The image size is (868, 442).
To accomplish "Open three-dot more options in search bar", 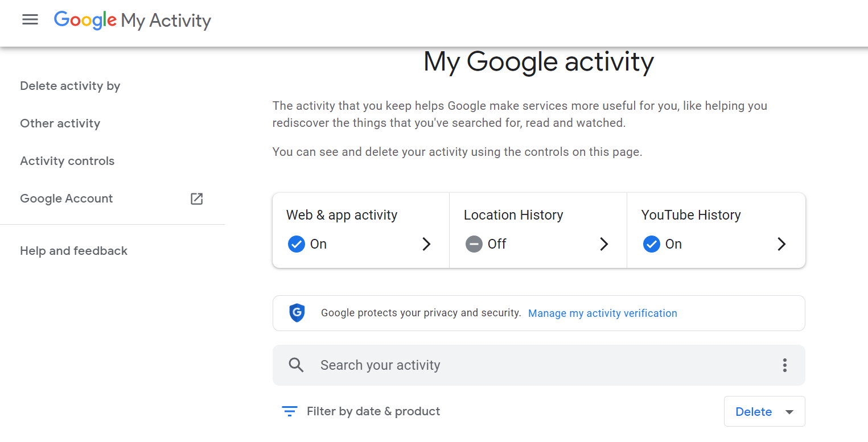I will point(784,365).
